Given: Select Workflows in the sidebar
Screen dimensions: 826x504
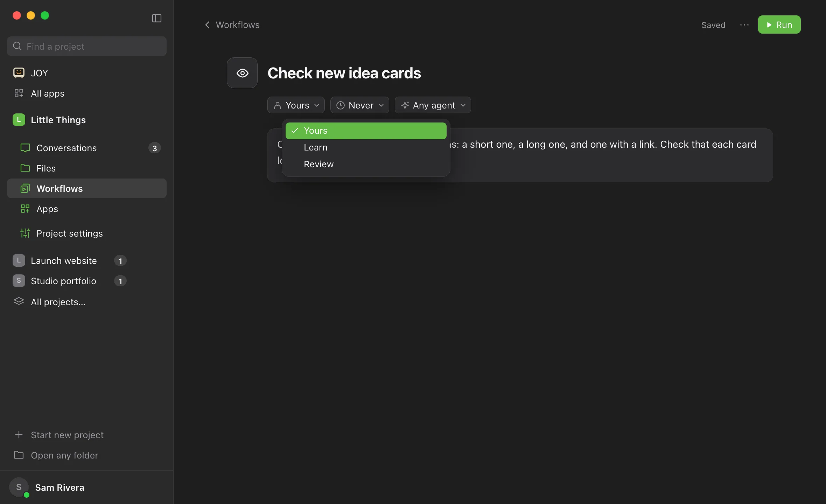Looking at the screenshot, I should click(x=87, y=189).
